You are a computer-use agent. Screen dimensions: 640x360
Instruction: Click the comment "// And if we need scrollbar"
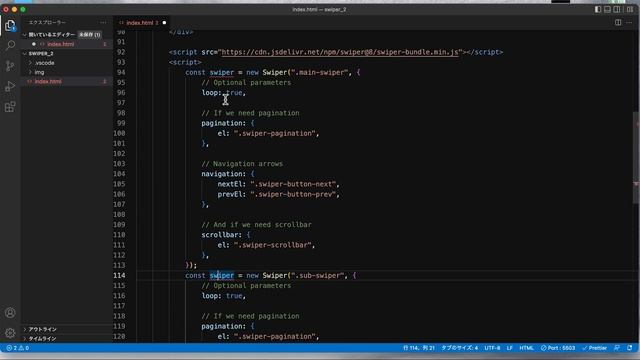tap(256, 224)
